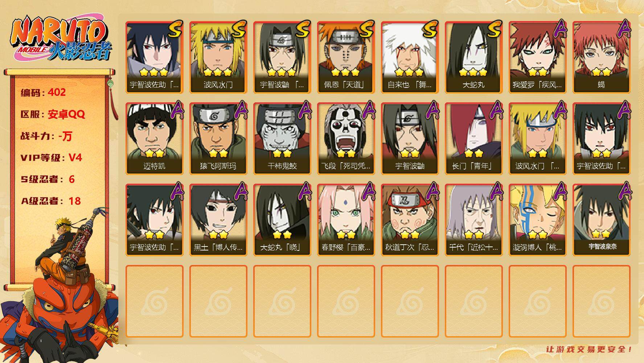Click the 漩涡博人 ninja card
Screen dimensions: 644x363
click(537, 220)
